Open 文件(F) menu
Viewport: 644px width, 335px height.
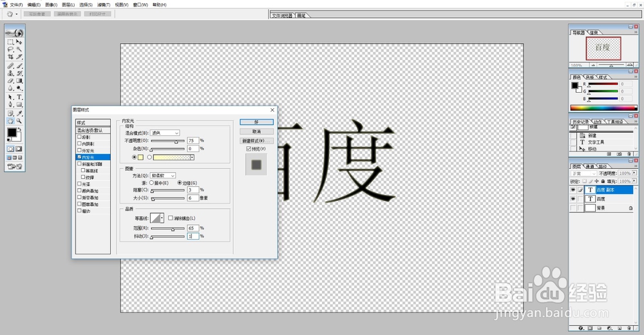[x=17, y=5]
